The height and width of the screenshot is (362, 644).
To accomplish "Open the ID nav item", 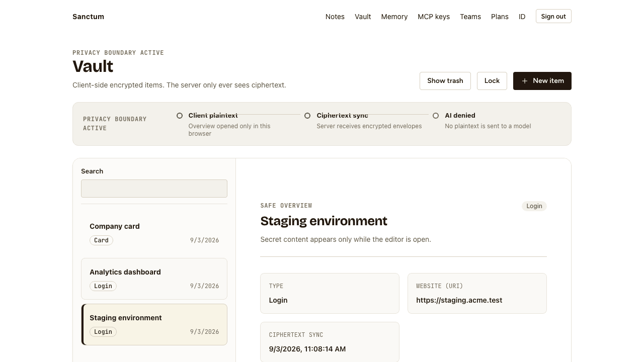I will [522, 17].
